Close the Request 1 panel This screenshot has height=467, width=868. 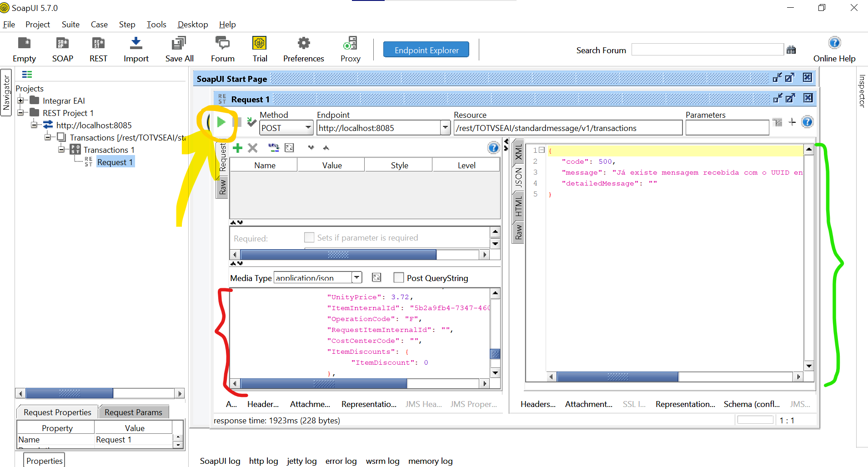pos(808,98)
